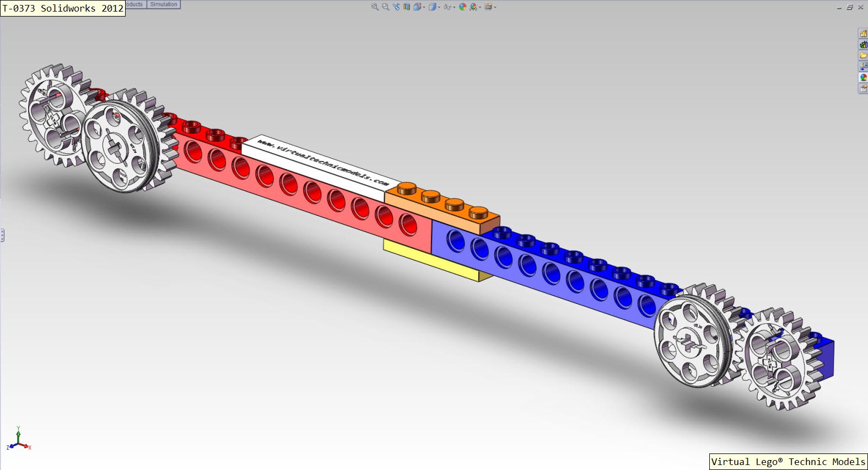This screenshot has width=868, height=470.
Task: Open the View Orientation cube icon
Action: pyautogui.click(x=417, y=7)
